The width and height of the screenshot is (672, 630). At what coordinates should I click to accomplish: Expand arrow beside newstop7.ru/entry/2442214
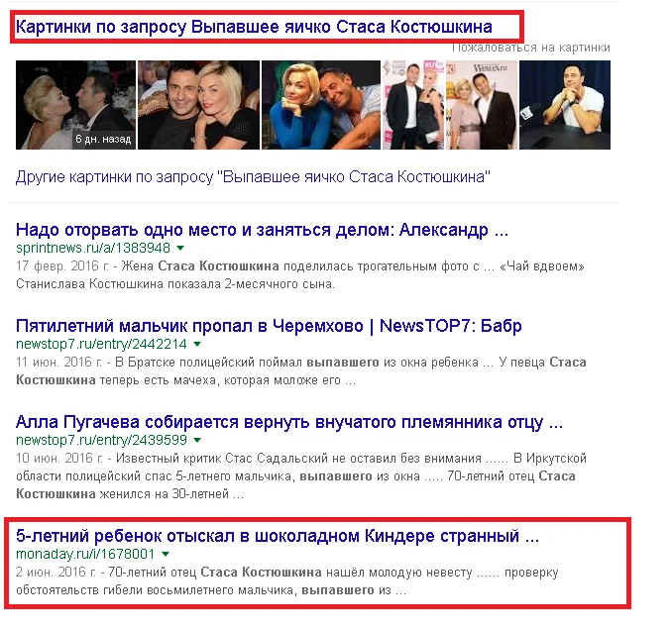197,344
